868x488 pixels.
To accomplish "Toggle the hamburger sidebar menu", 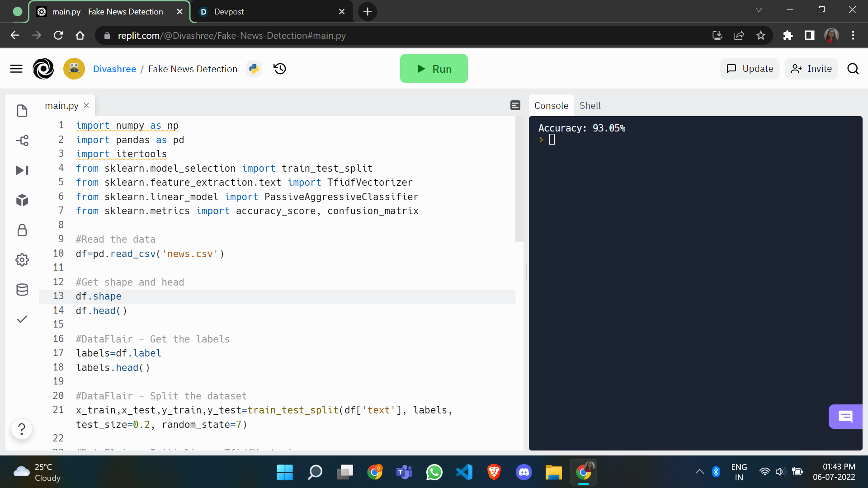I will tap(16, 69).
